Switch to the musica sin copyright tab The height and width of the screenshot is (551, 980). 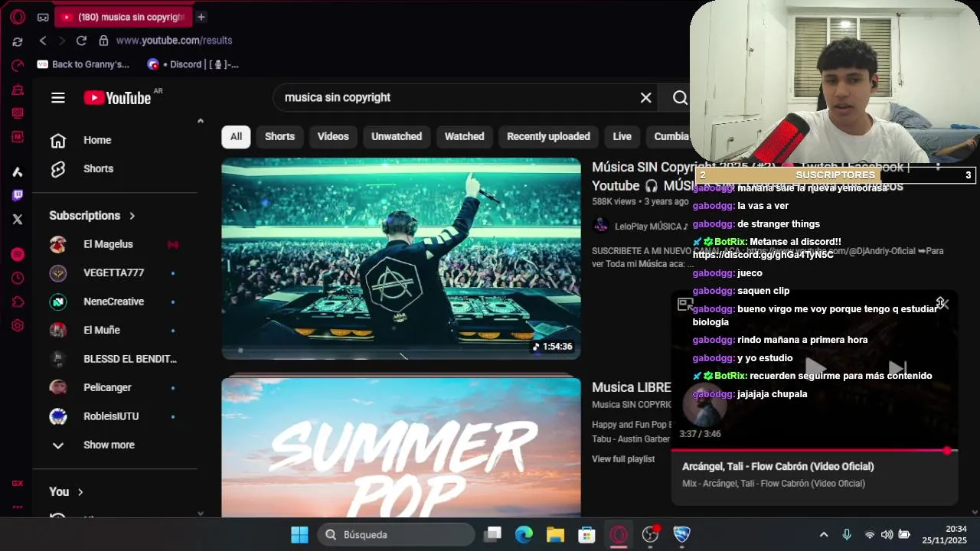(122, 17)
